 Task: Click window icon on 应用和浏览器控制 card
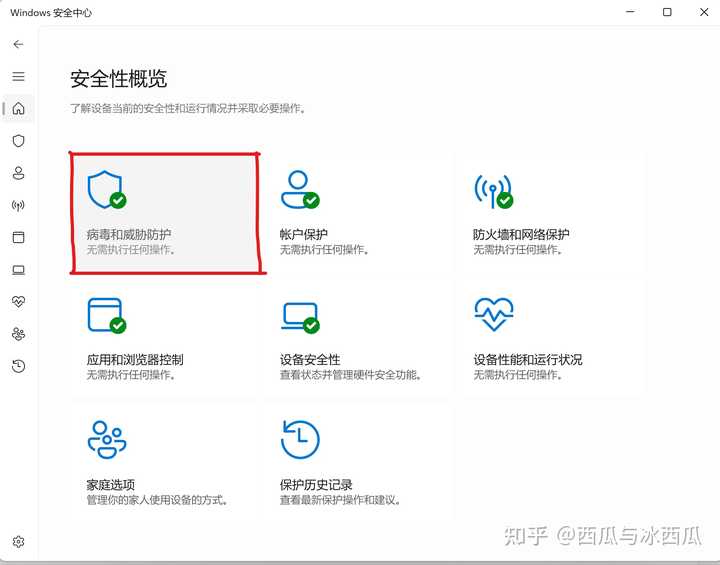[x=107, y=315]
